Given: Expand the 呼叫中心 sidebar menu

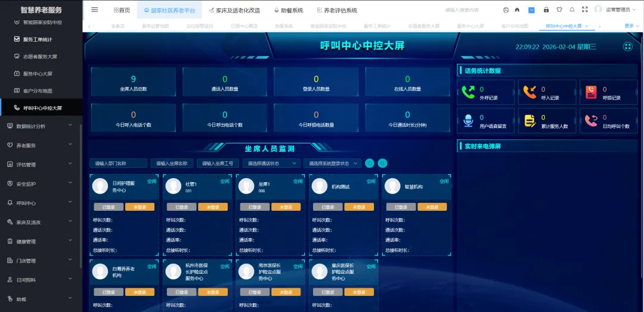Looking at the screenshot, I should click(41, 203).
